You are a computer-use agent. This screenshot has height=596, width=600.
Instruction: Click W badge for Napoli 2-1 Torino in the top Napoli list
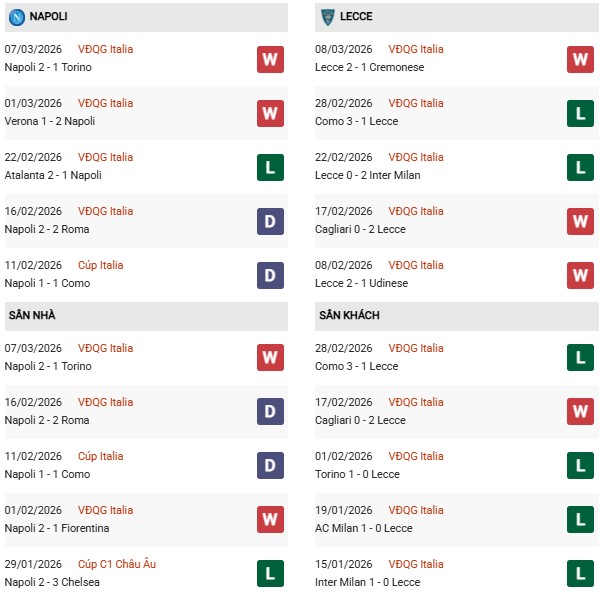point(270,59)
